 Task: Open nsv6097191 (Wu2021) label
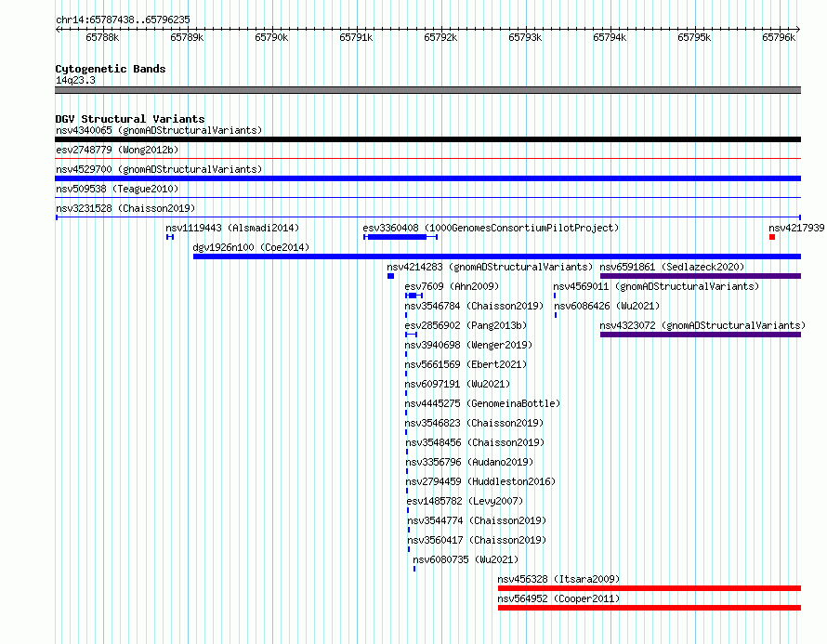(x=457, y=384)
